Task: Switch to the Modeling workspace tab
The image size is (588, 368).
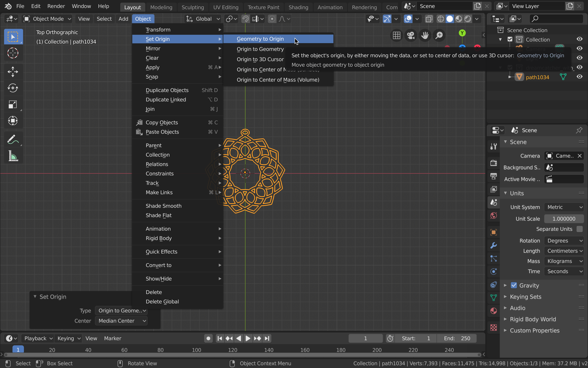Action: coord(161,7)
